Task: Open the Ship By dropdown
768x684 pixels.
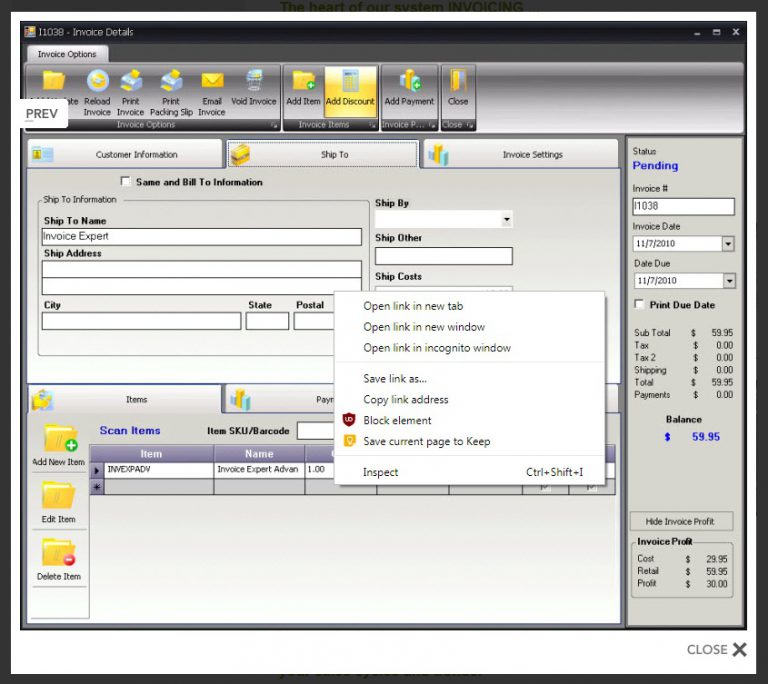Action: tap(506, 219)
